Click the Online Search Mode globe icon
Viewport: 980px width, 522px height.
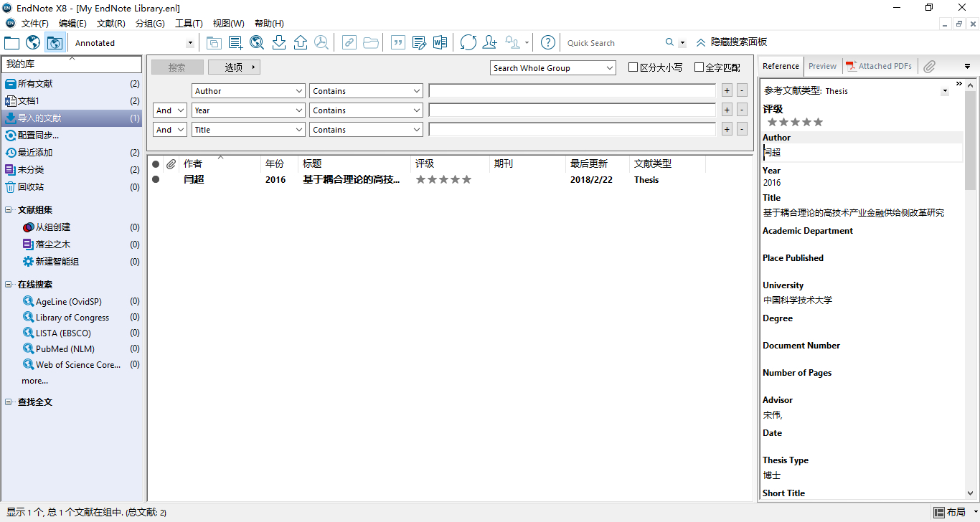tap(33, 43)
